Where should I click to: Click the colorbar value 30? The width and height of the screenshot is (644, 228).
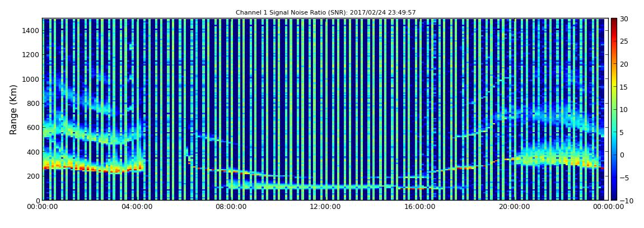(x=624, y=19)
